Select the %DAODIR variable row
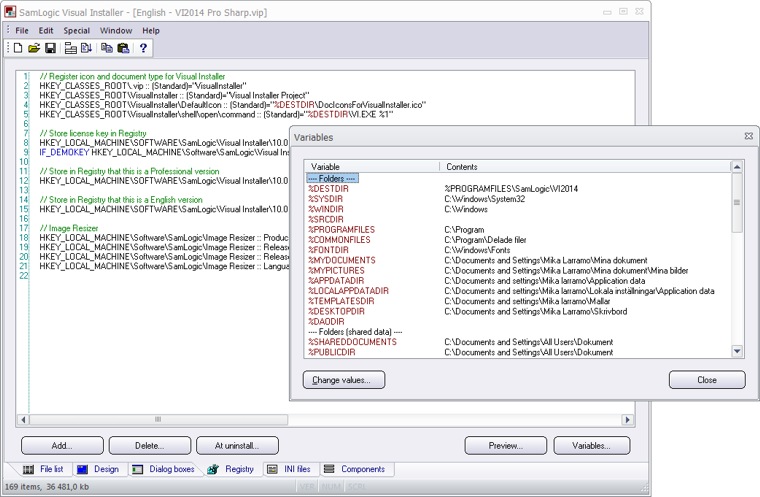 point(519,321)
